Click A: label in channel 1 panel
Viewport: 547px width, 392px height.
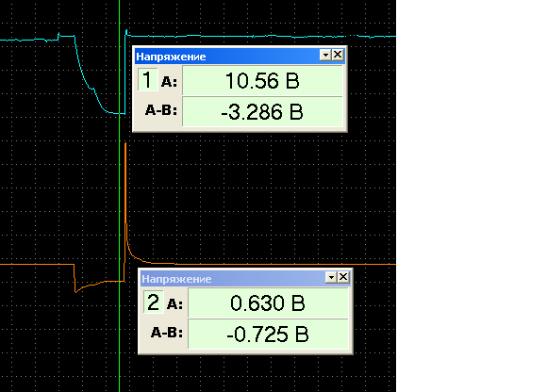tap(169, 82)
